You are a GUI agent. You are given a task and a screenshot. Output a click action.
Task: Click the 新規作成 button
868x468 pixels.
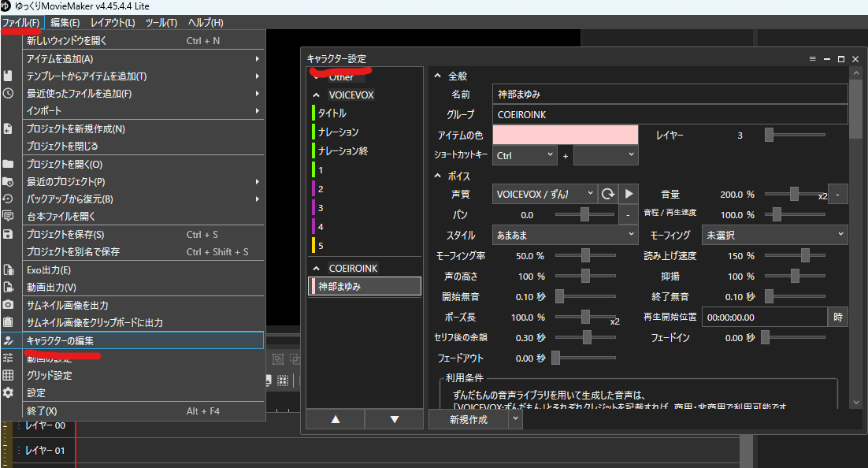(468, 420)
